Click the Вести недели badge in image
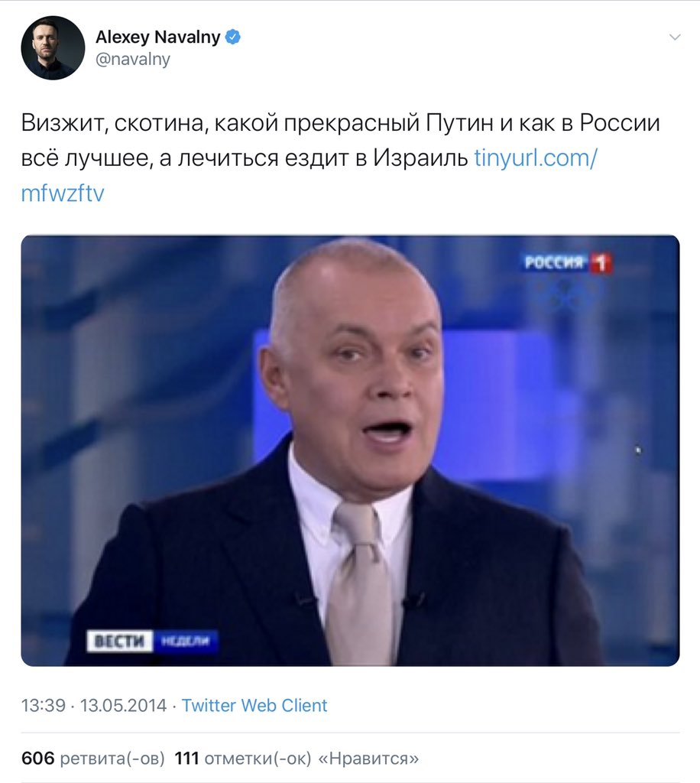Screen dimensions: 700x783 (x=152, y=642)
